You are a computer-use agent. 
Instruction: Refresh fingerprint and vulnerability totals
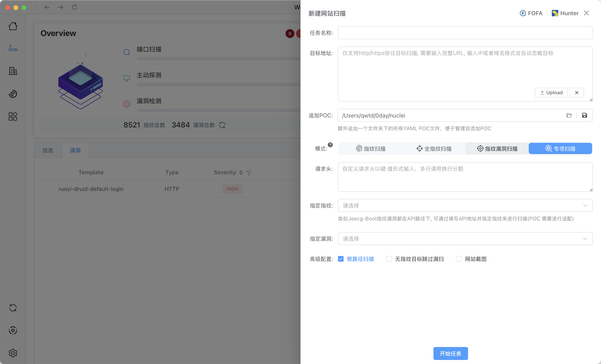coord(222,125)
